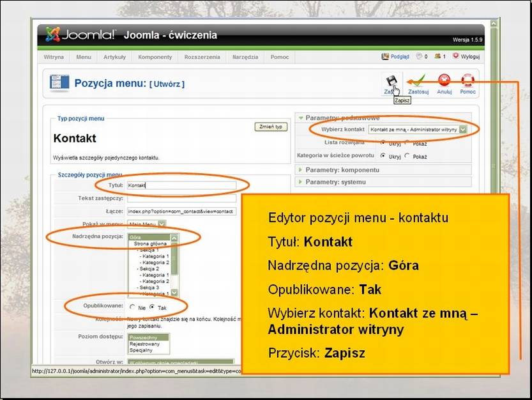Click the messages counter icon showing 0
Viewport: 532px width, 400px height.
tap(420, 56)
